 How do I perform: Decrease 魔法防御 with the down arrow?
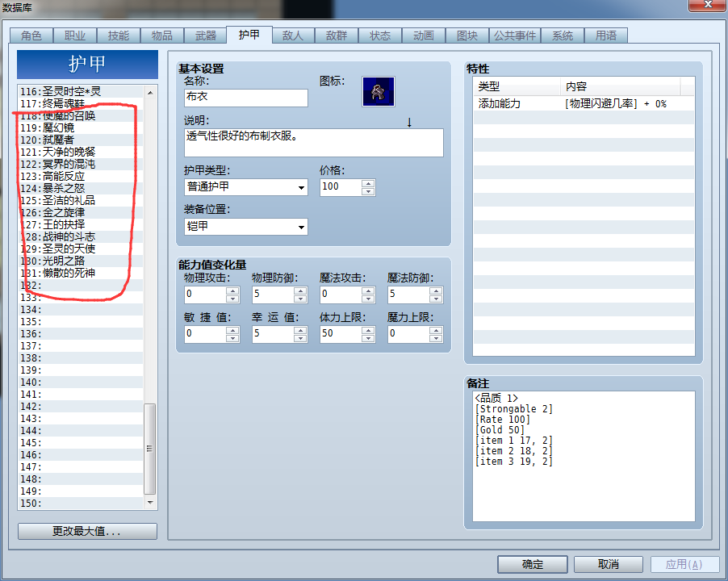pos(436,299)
